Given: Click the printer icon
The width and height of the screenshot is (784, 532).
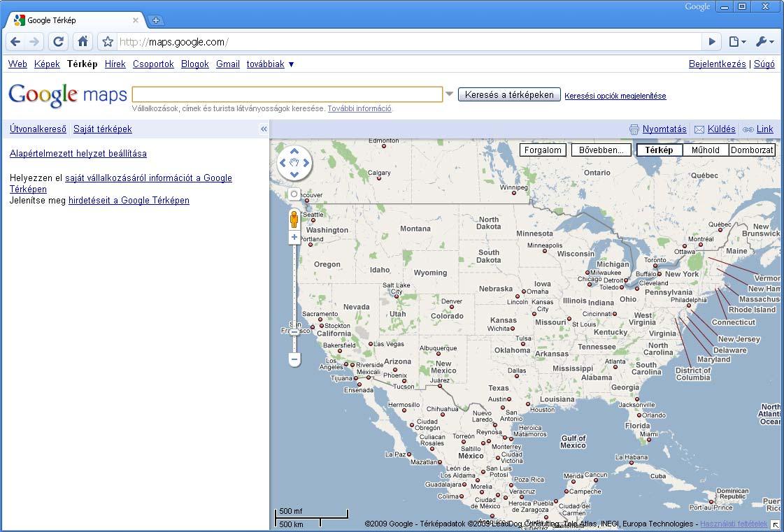Looking at the screenshot, I should 634,129.
